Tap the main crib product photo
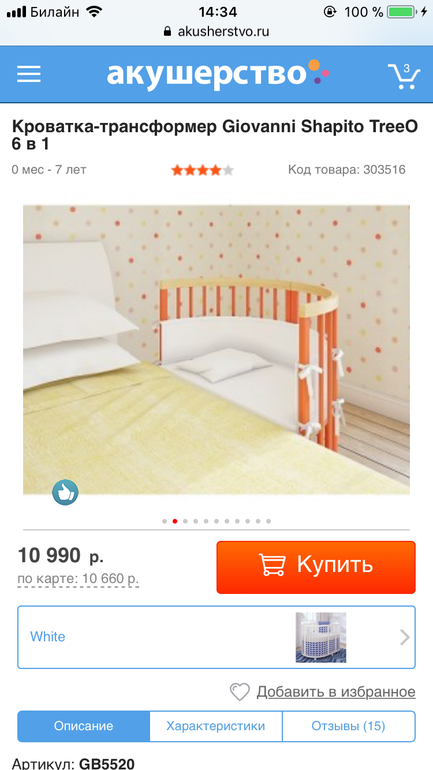 216,349
